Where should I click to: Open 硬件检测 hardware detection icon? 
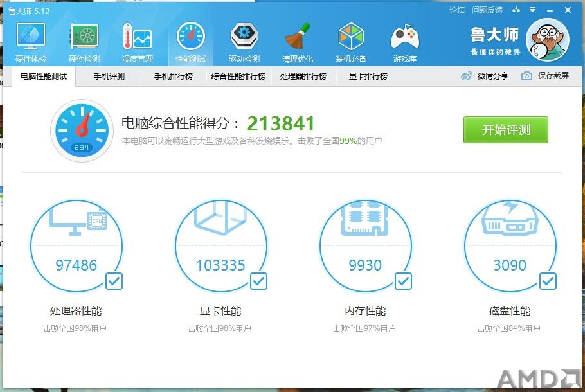[84, 37]
